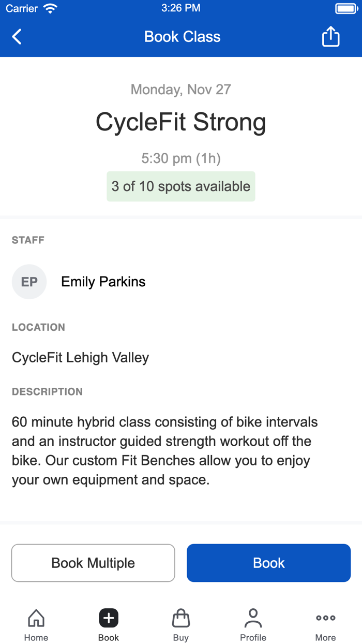Image resolution: width=362 pixels, height=644 pixels.
Task: Open the More ellipsis icon
Action: (x=325, y=617)
